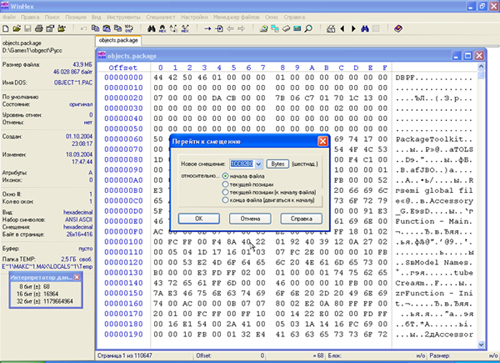Click offset row 00000100
This screenshot has width=500, height=363.
(x=124, y=242)
